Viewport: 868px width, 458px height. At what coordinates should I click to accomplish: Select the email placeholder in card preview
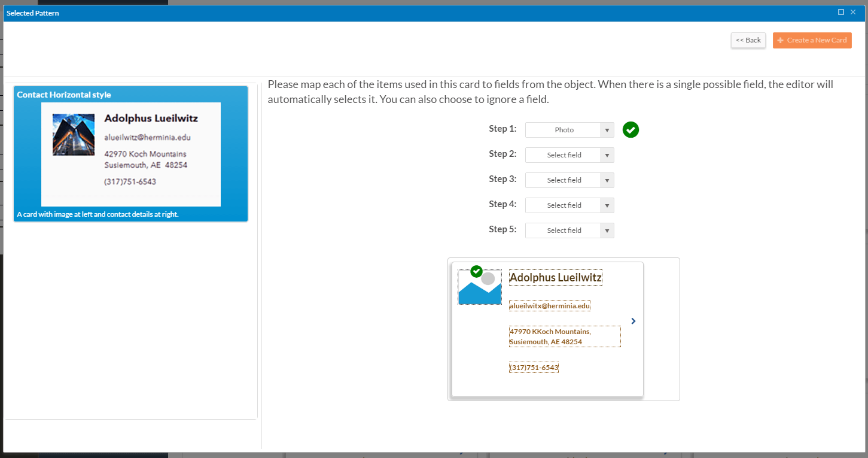(550, 306)
